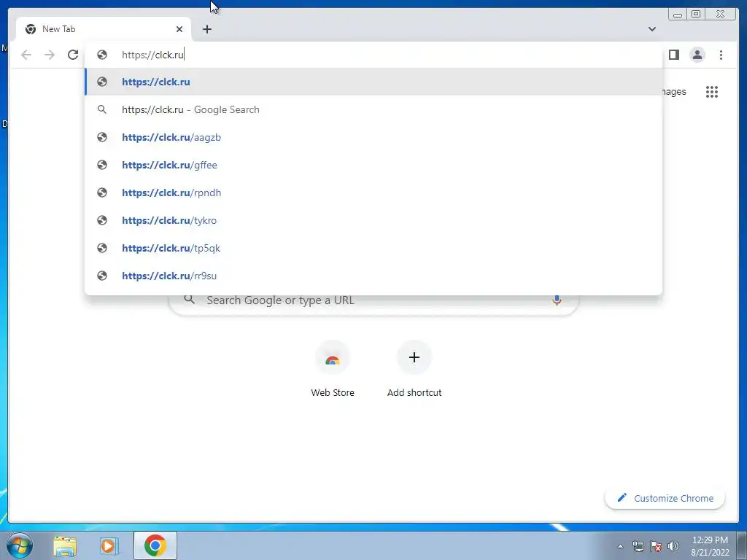This screenshot has width=747, height=560.
Task: Select suggestion https://clck.ru/aagzb
Action: coord(373,137)
